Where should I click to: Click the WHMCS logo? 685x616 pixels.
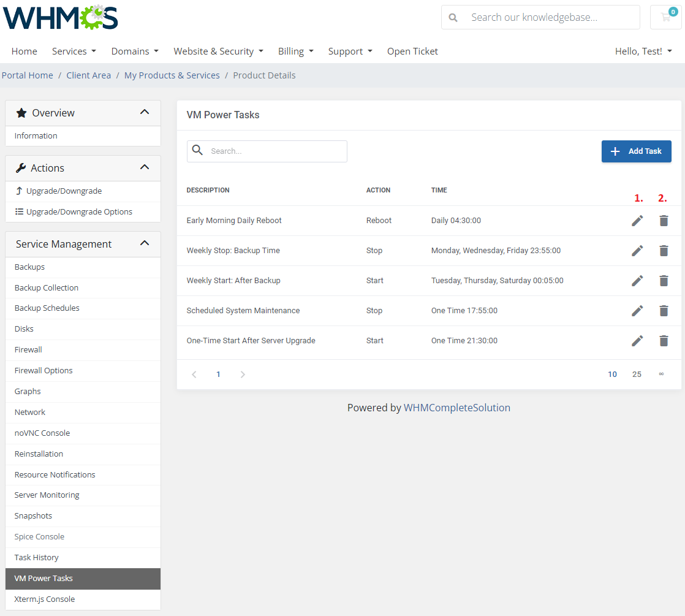pos(60,18)
